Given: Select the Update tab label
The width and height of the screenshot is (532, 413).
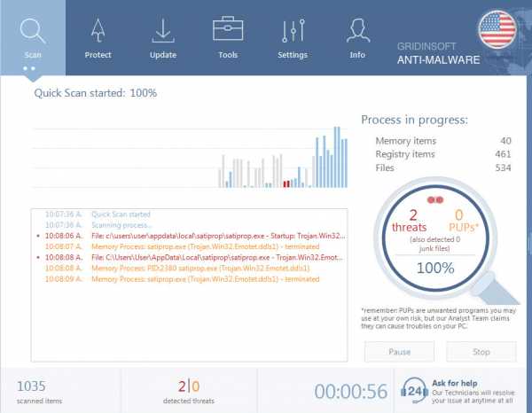Looking at the screenshot, I should (x=163, y=55).
